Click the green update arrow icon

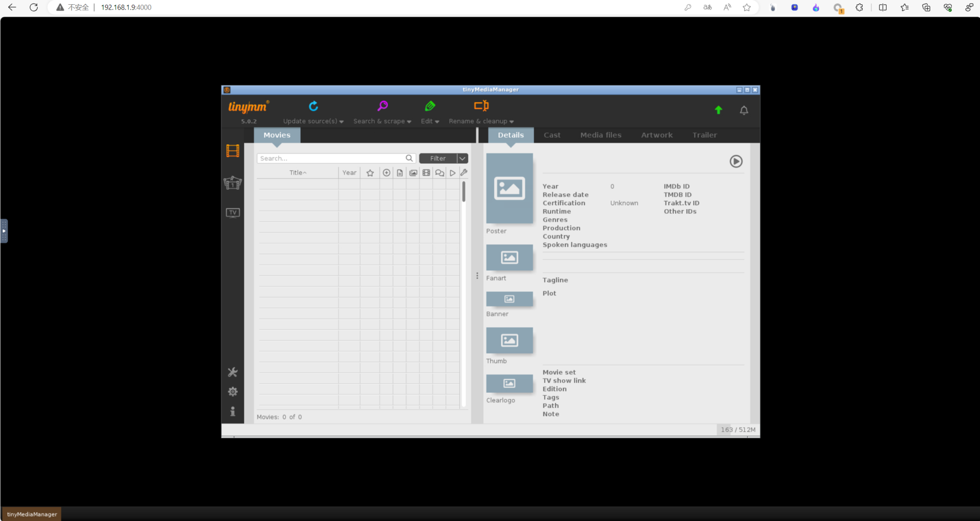point(718,110)
